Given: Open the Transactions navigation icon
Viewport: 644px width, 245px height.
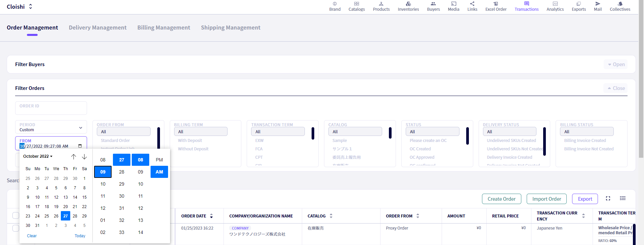Looking at the screenshot, I should click(527, 4).
